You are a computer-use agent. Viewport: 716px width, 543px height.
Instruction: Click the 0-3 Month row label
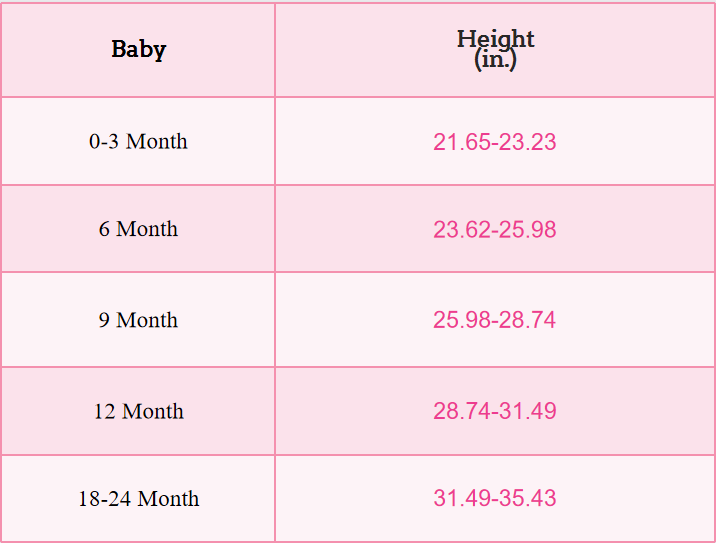point(138,141)
